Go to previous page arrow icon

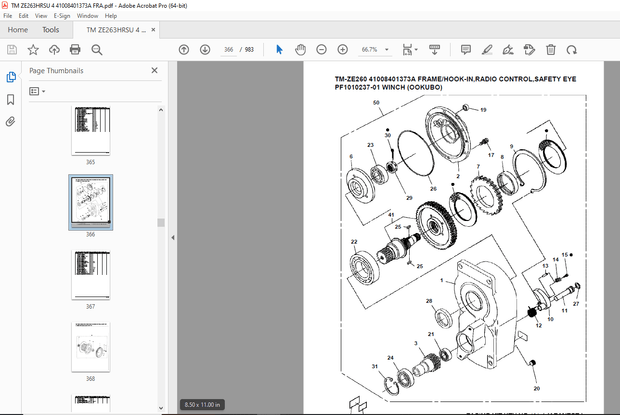click(x=184, y=49)
